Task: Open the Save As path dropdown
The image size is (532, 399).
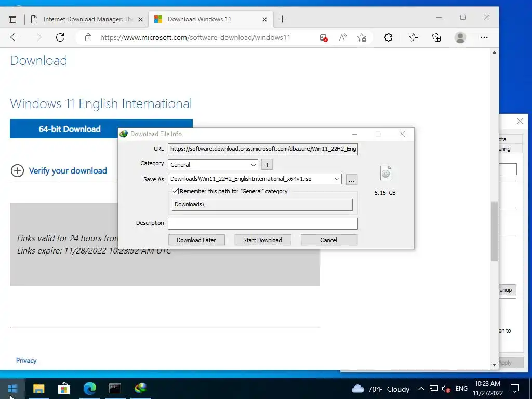Action: [x=337, y=179]
